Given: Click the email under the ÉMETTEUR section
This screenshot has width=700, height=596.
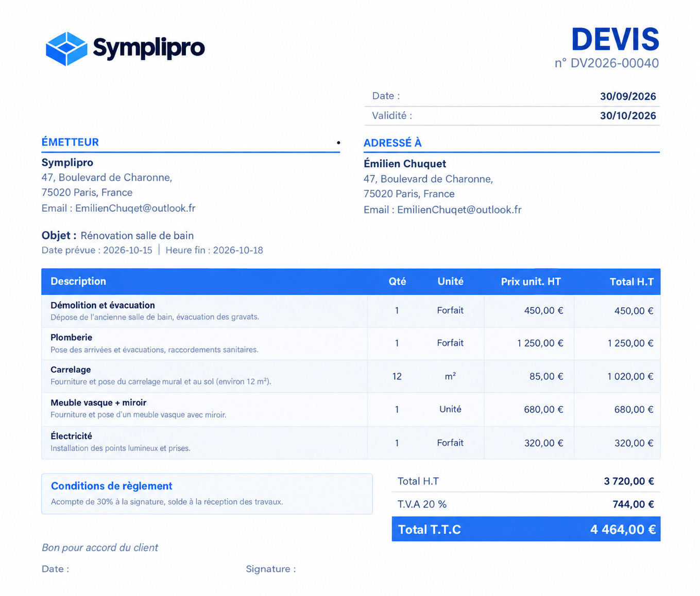Looking at the screenshot, I should click(118, 208).
